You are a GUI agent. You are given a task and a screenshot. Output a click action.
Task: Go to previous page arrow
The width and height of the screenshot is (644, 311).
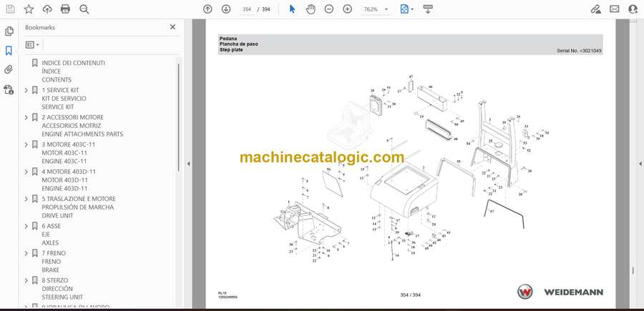(208, 9)
